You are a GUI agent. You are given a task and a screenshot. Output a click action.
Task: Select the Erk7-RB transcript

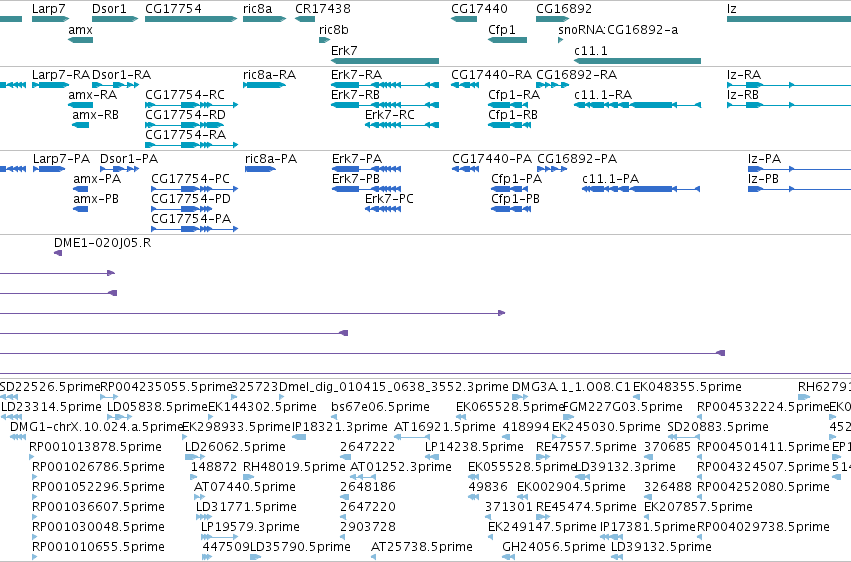[x=385, y=105]
